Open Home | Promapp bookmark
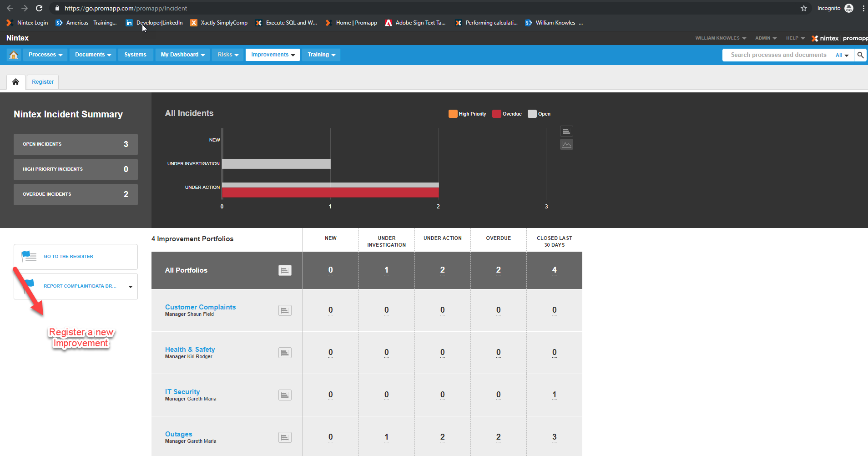868x456 pixels. click(351, 23)
